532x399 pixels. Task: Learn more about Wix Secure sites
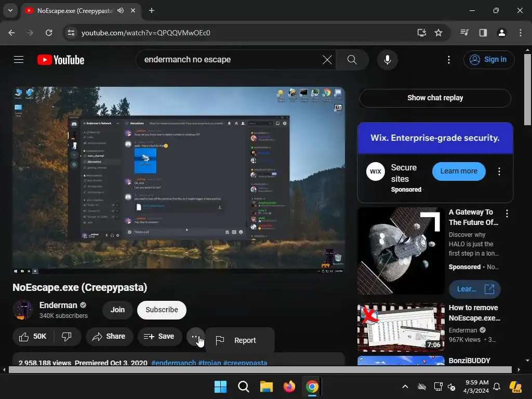point(459,171)
